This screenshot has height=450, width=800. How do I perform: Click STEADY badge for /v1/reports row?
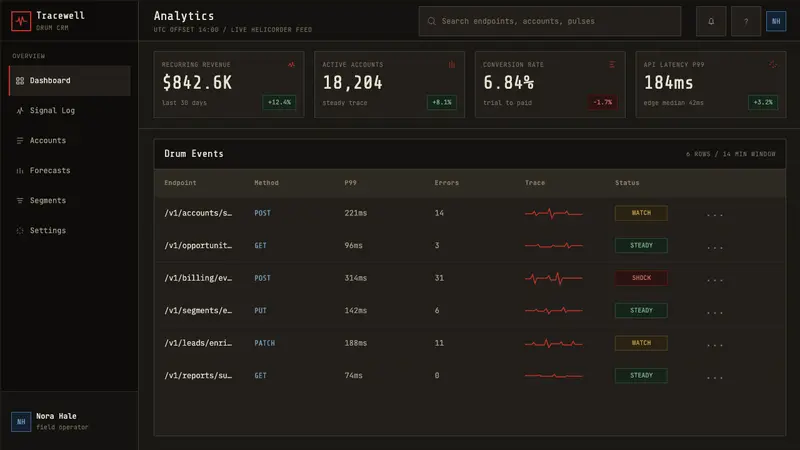point(641,376)
